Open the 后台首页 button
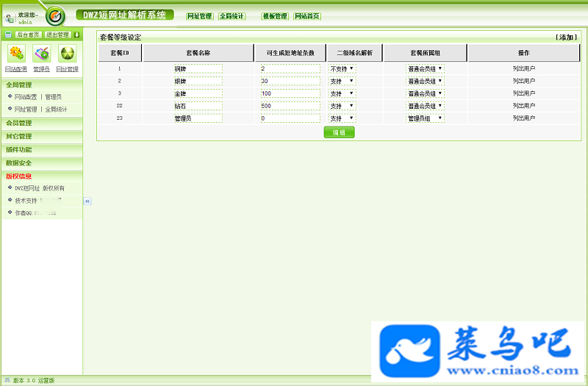 (x=28, y=35)
